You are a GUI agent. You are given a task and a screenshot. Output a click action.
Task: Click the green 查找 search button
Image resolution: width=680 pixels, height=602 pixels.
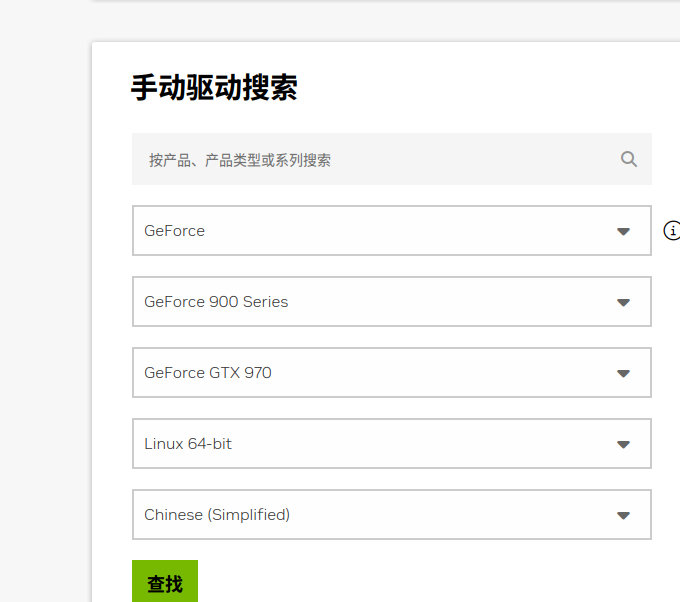click(x=165, y=581)
